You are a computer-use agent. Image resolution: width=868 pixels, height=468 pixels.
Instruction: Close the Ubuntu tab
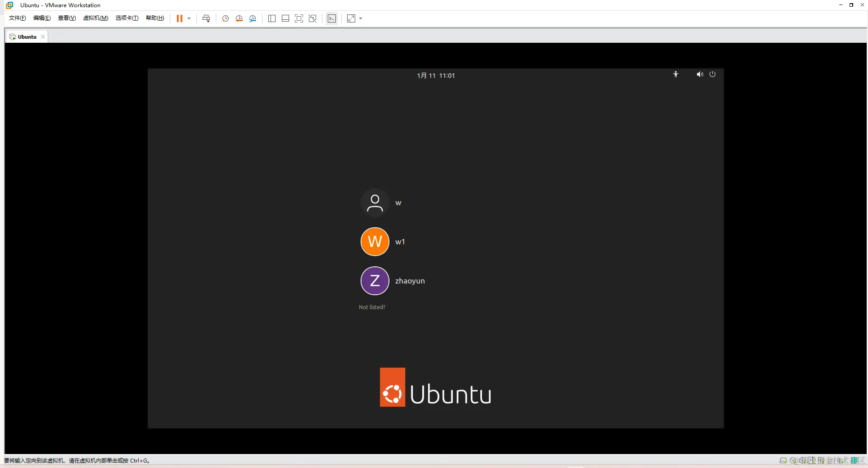(x=43, y=37)
